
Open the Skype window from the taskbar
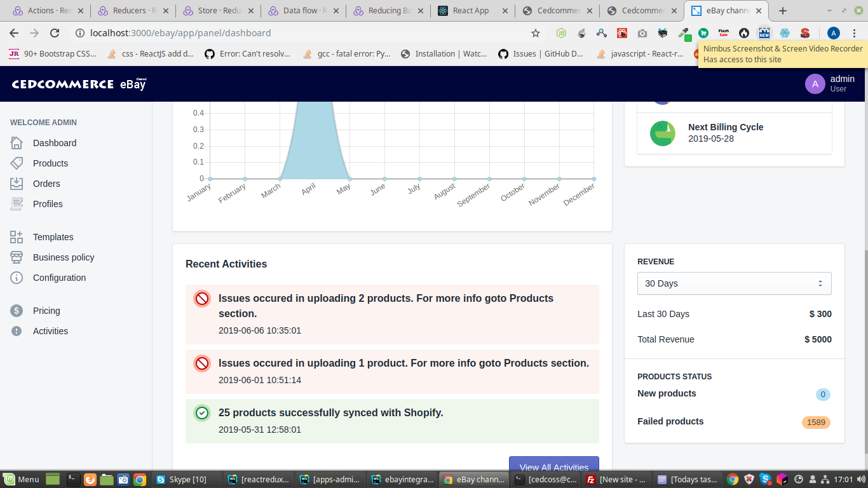181,480
